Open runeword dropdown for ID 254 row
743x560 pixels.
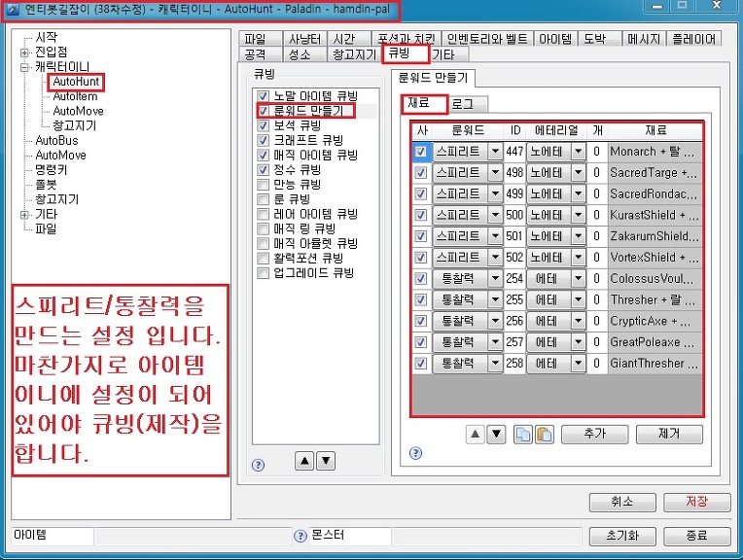(x=495, y=279)
